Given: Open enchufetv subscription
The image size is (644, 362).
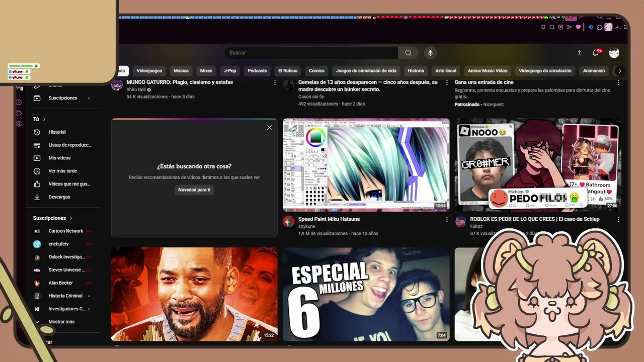Looking at the screenshot, I should [x=62, y=244].
